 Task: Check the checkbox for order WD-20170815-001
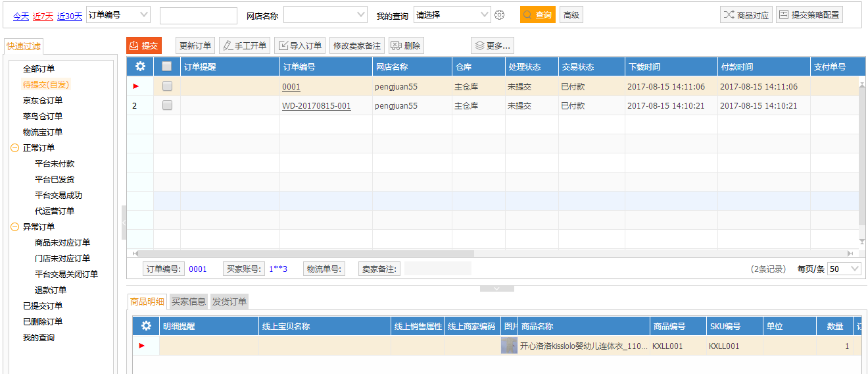pos(167,105)
